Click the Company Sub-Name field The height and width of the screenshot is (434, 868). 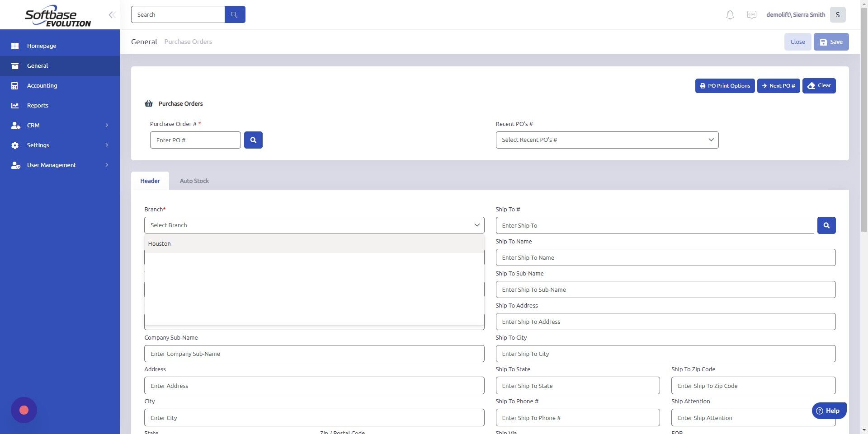[314, 354]
